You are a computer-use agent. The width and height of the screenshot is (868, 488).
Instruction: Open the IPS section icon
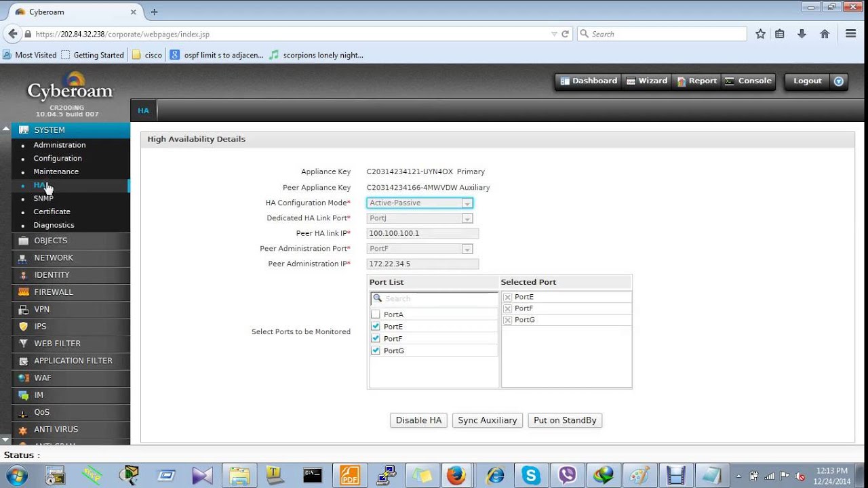(x=24, y=327)
